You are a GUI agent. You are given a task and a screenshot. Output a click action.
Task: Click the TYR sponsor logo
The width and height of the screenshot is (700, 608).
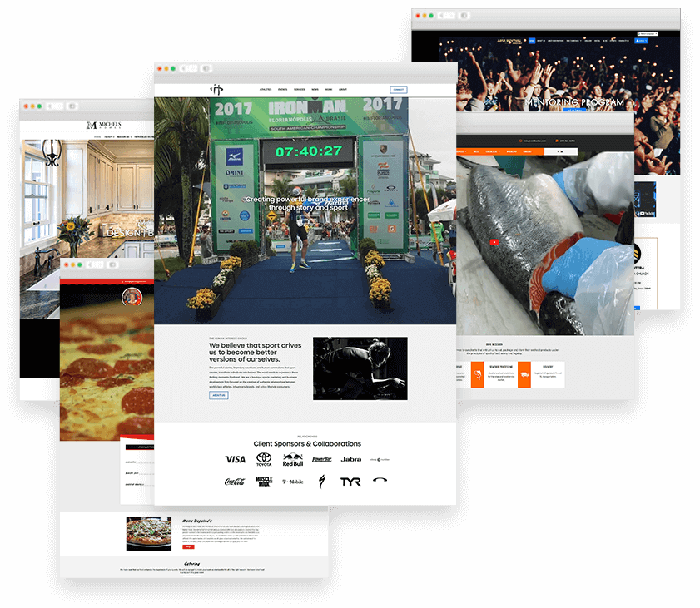350,482
